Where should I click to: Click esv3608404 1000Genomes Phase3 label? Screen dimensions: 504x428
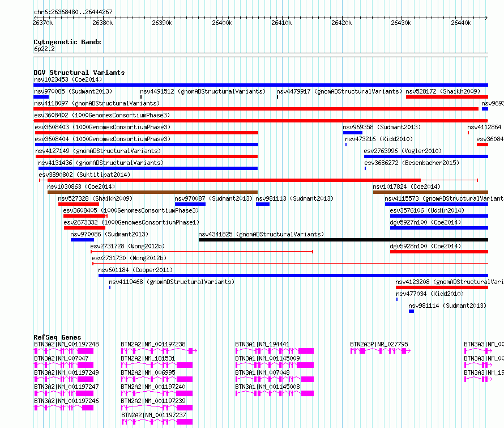102,139
